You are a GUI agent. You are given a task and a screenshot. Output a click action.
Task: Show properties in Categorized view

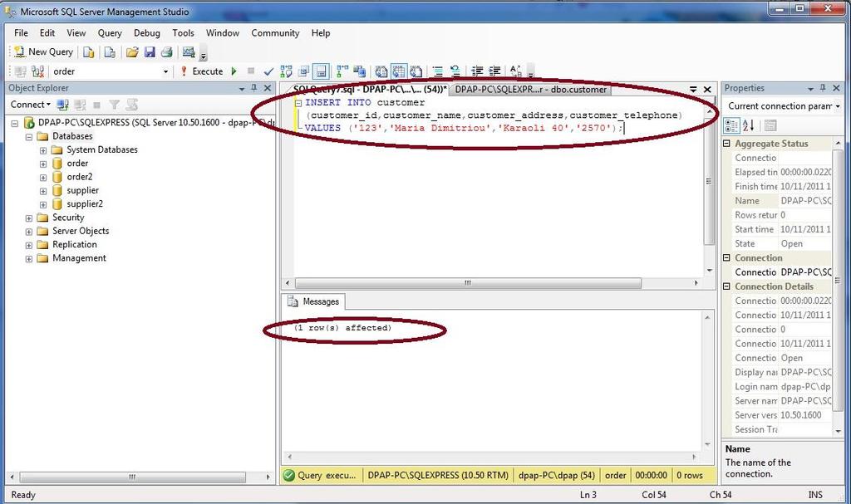(731, 126)
